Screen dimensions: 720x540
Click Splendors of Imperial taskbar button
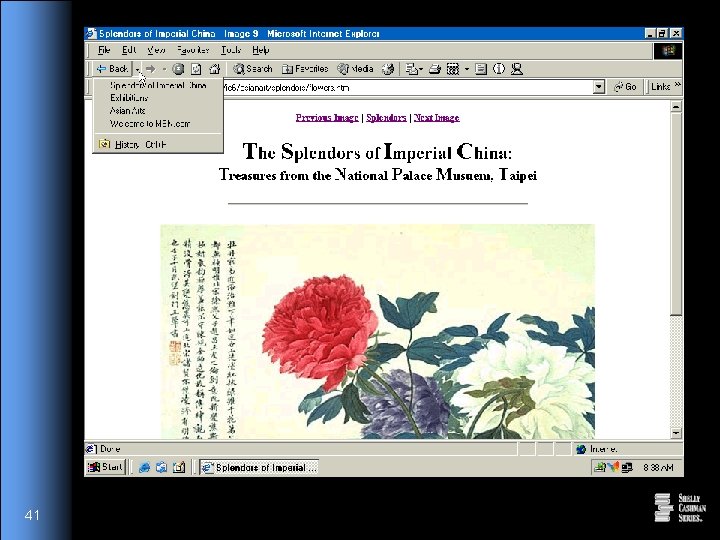(x=259, y=467)
